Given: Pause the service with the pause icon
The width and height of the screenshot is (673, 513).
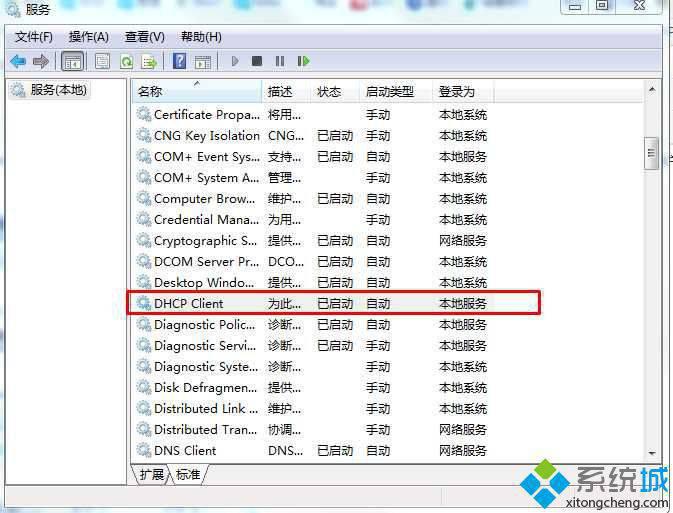Looking at the screenshot, I should click(280, 61).
